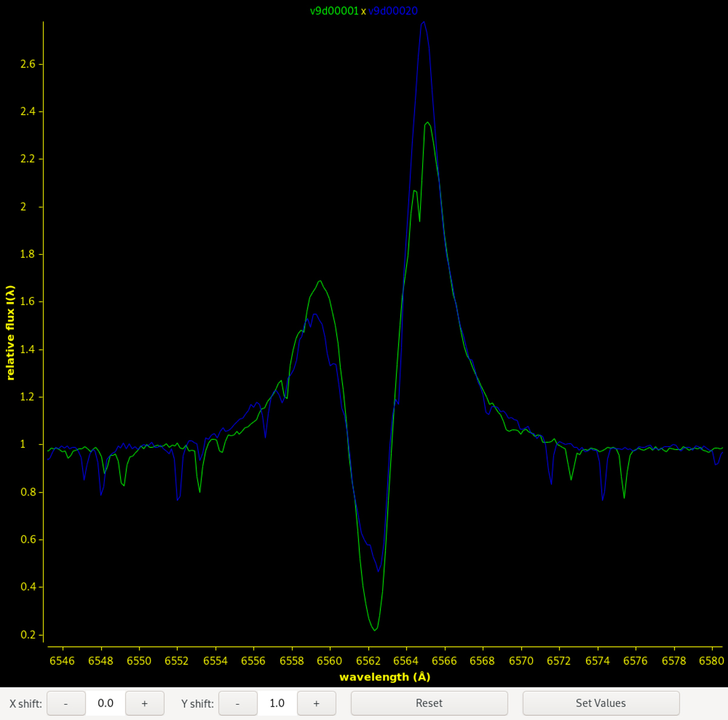Click the blue v9d00020 spectrum title label

coord(393,11)
